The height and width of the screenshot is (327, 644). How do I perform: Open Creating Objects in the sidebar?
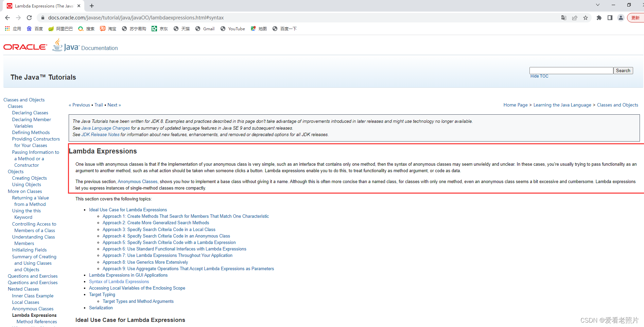pyautogui.click(x=30, y=178)
